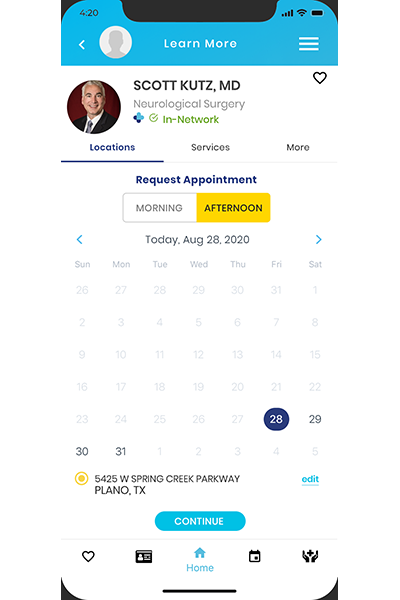
Task: Favorite Dr. Scott Kutz with the heart icon
Action: tap(320, 78)
